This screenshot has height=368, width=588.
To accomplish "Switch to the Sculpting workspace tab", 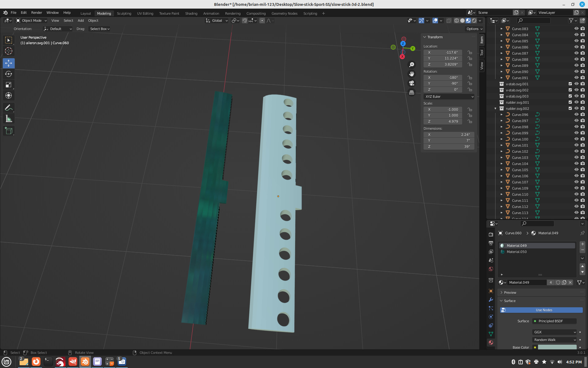I will pyautogui.click(x=124, y=13).
